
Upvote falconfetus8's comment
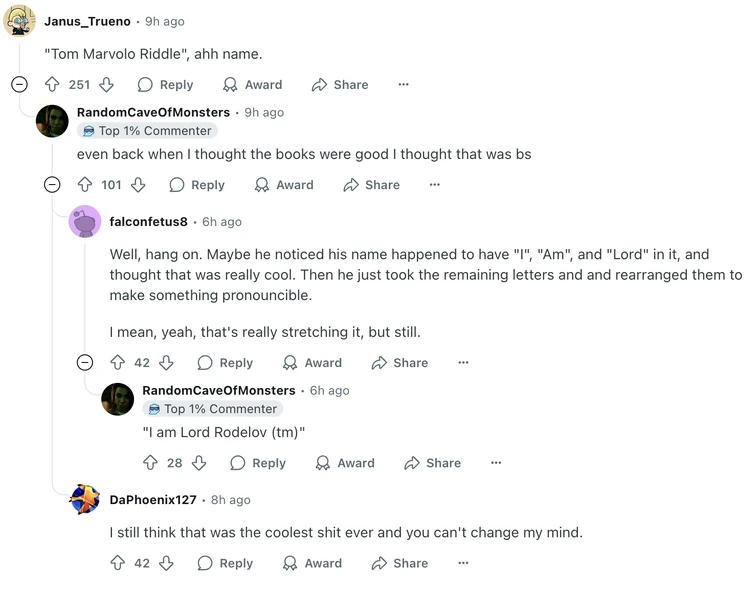coord(118,363)
